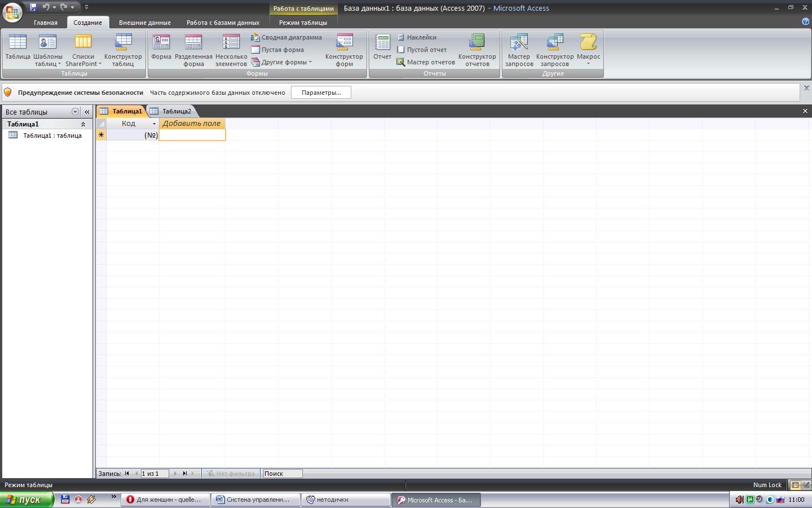812x508 pixels.
Task: Click select-all corner of datasheet
Action: pyautogui.click(x=101, y=124)
